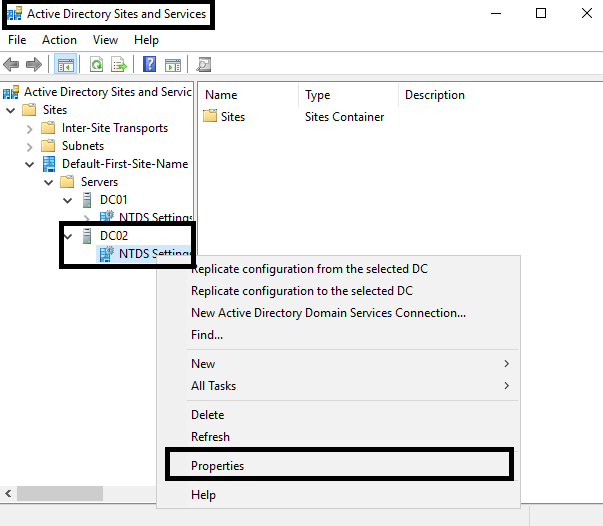Open the File menu
The height and width of the screenshot is (526, 603).
(x=17, y=40)
